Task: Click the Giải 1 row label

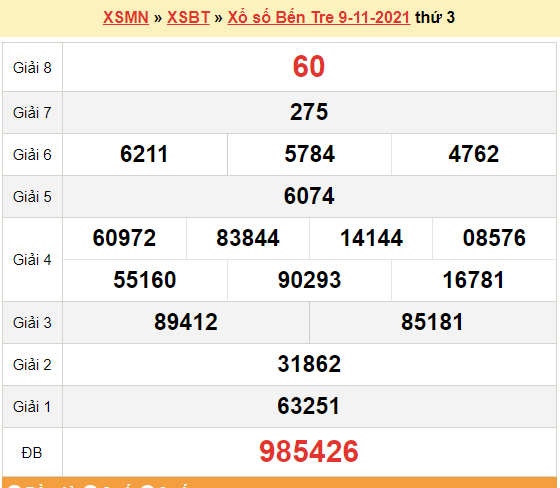Action: point(32,407)
